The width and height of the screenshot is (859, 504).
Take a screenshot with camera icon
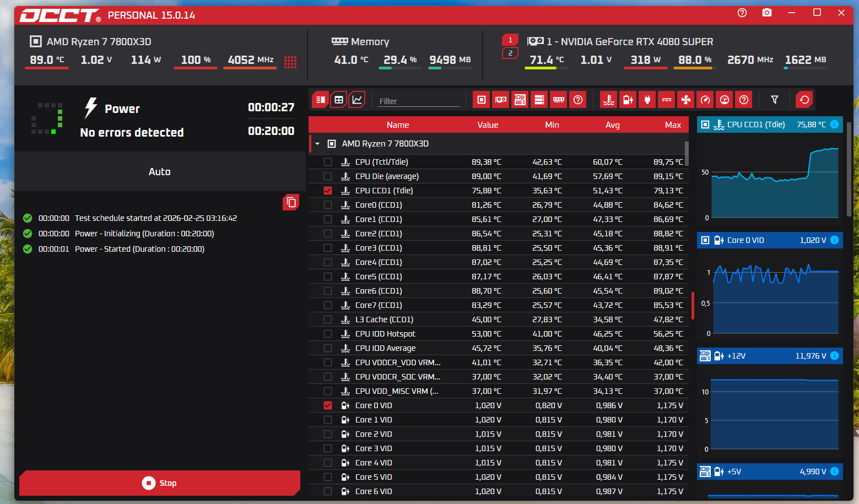coord(767,13)
